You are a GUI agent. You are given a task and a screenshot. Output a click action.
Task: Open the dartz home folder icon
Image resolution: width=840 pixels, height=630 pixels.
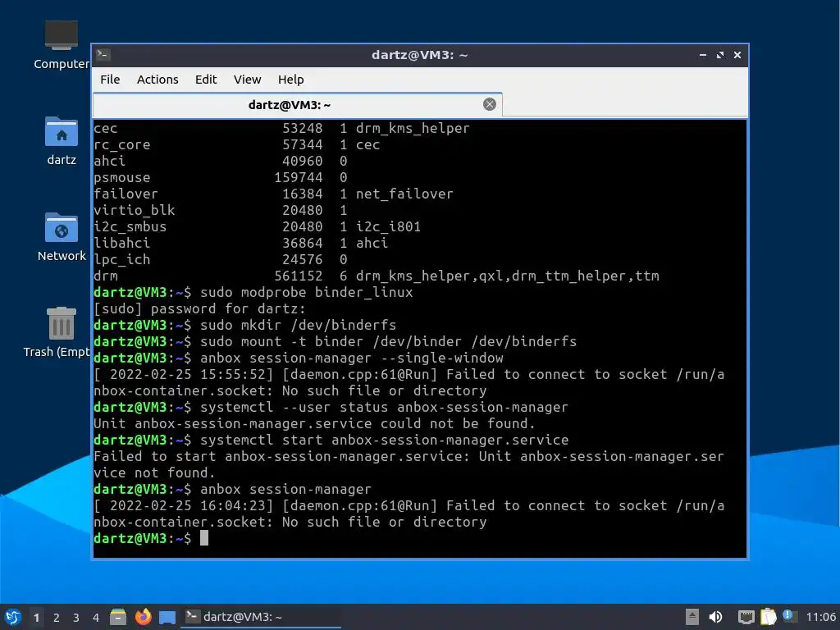click(61, 141)
